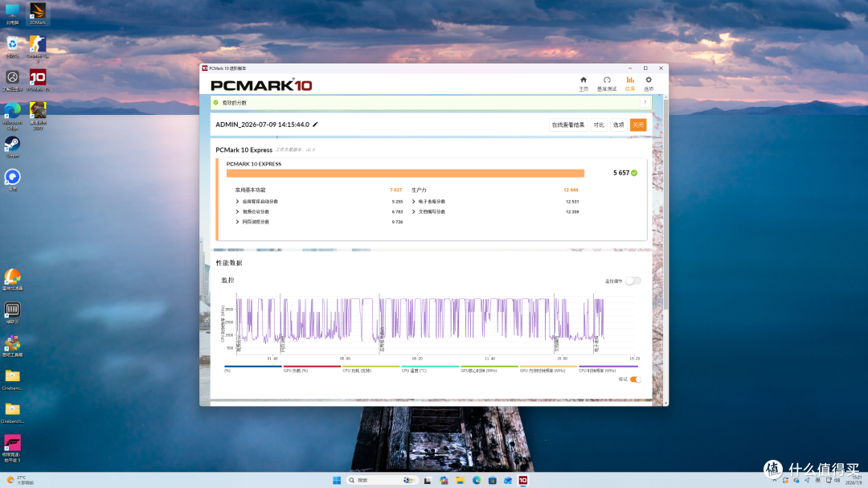
Task: Toggle the monitoring details (监控细节) switch
Action: 633,281
